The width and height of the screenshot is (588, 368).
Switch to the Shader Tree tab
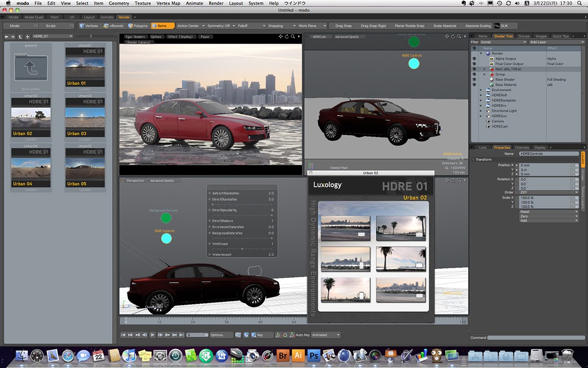coord(503,36)
